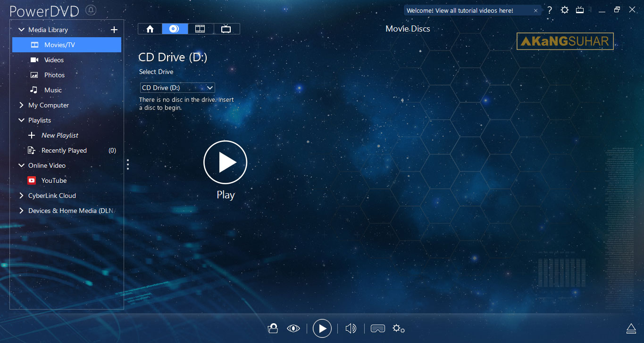This screenshot has width=644, height=343.
Task: Open settings with the top gear icon
Action: [564, 10]
